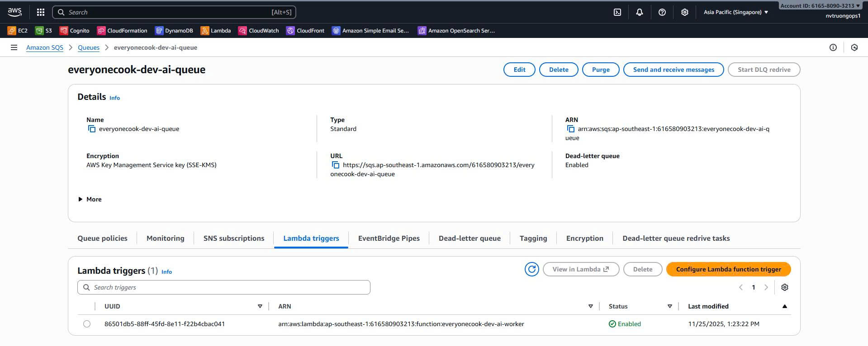
Task: Switch to the Dead-letter queue tab
Action: click(x=470, y=238)
